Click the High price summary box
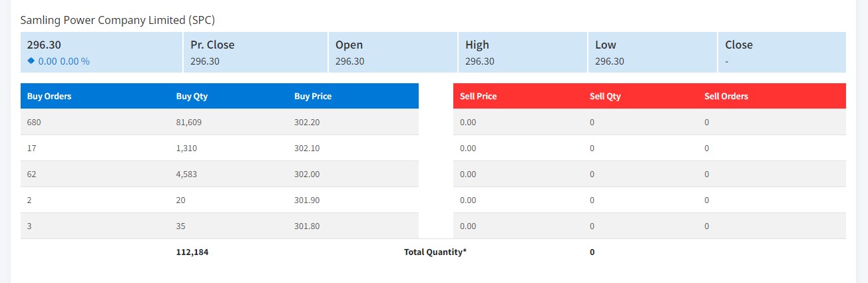This screenshot has width=868, height=283. (523, 52)
